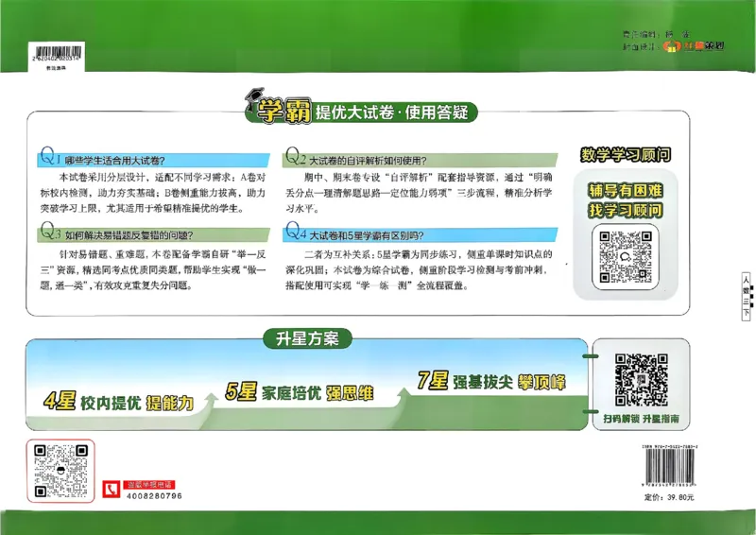Click the line starting 搭配使用可实现

377,285
